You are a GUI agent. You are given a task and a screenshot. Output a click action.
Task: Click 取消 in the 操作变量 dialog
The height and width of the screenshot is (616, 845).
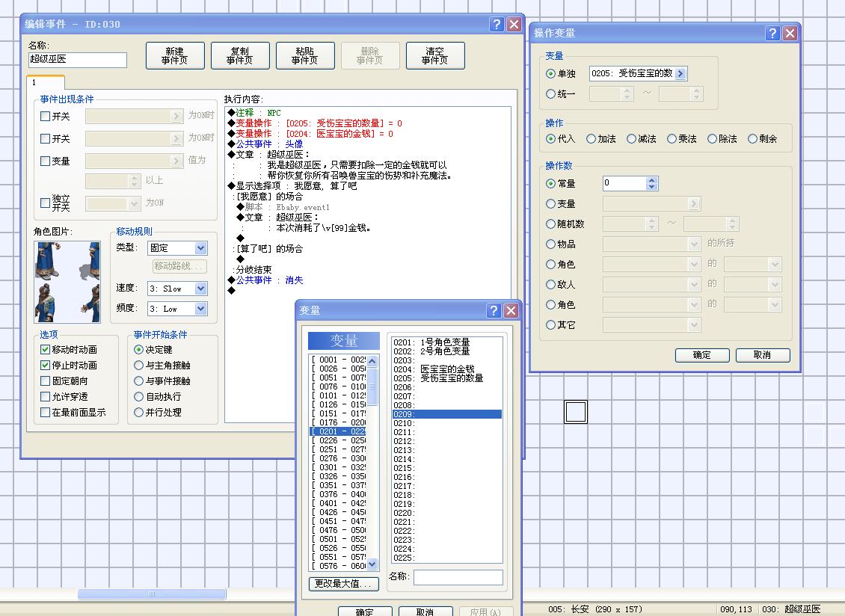coord(763,355)
